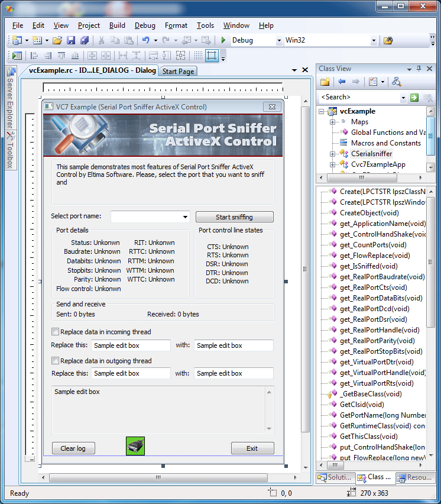Click the Align Tops icon
The height and width of the screenshot is (504, 441).
coord(61,56)
